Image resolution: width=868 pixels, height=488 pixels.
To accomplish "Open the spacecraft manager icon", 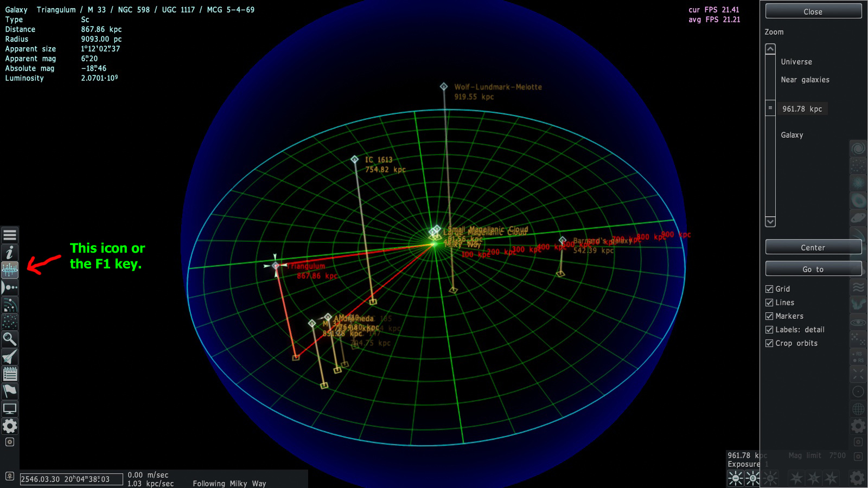I will (10, 357).
